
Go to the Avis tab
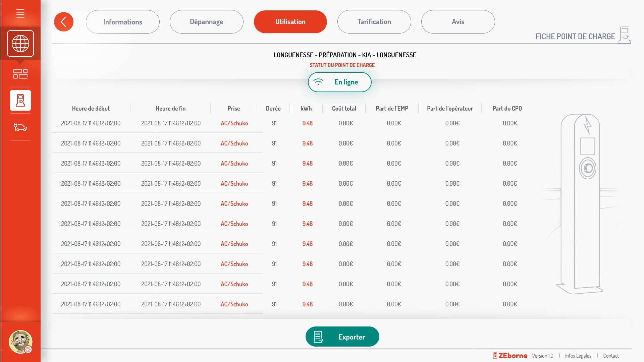(458, 22)
